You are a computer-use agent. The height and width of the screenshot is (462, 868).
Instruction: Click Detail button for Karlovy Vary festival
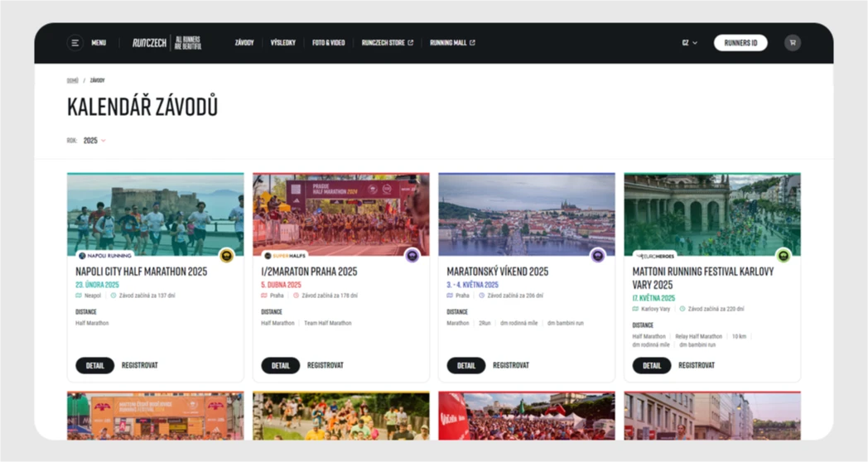click(651, 365)
